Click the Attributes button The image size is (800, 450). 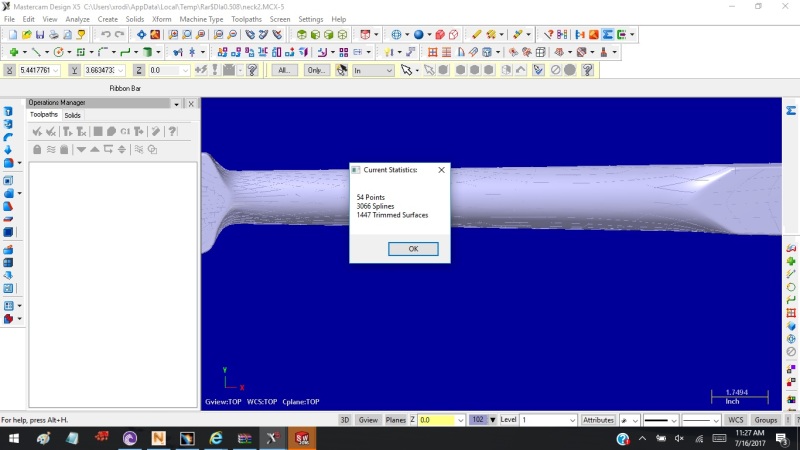point(598,420)
